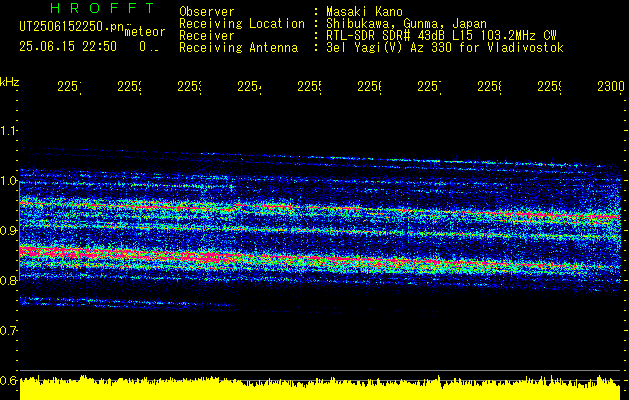The image size is (629, 400).
Task: Click the 2255 time axis marker
Action: tap(309, 87)
